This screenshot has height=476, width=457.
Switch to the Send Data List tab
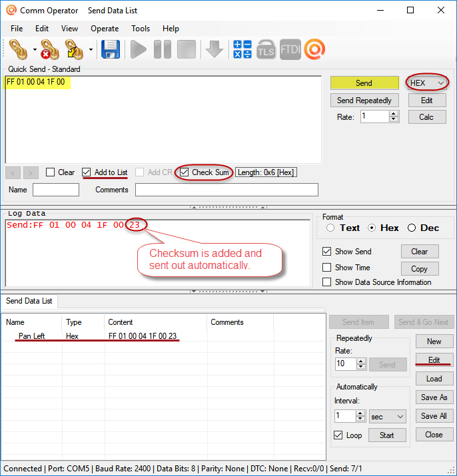pos(29,301)
